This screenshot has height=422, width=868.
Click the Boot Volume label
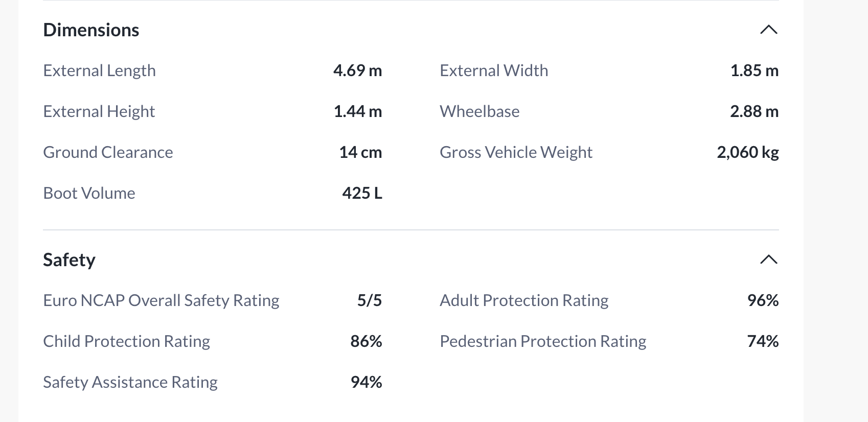click(x=89, y=193)
